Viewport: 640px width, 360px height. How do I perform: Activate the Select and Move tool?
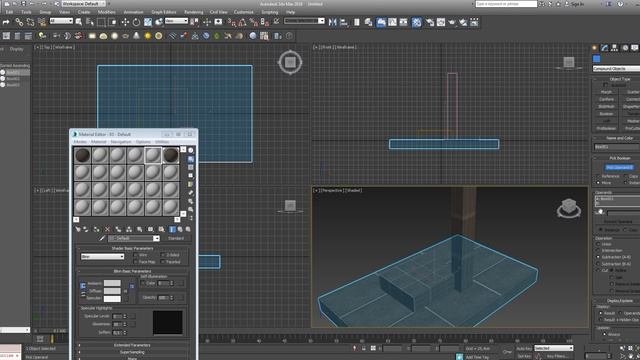pyautogui.click(x=125, y=22)
